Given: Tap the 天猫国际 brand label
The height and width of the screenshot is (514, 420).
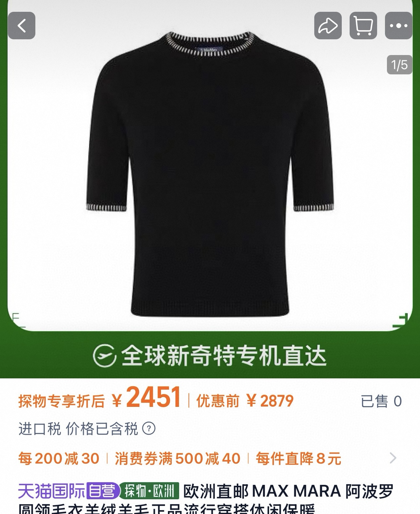Looking at the screenshot, I should (51, 491).
